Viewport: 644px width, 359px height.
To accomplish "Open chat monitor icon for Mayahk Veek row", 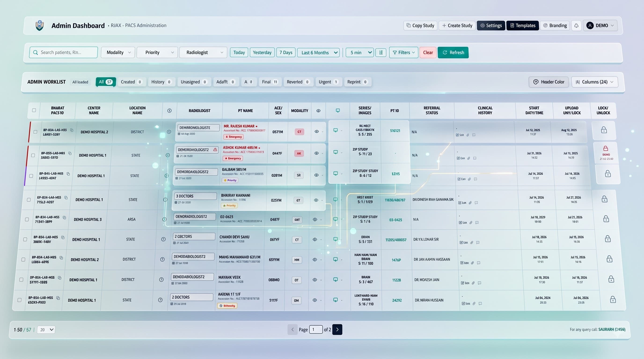I will coord(336,280).
